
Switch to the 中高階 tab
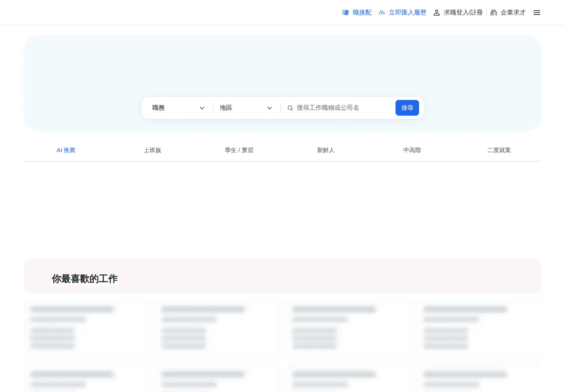(x=412, y=150)
